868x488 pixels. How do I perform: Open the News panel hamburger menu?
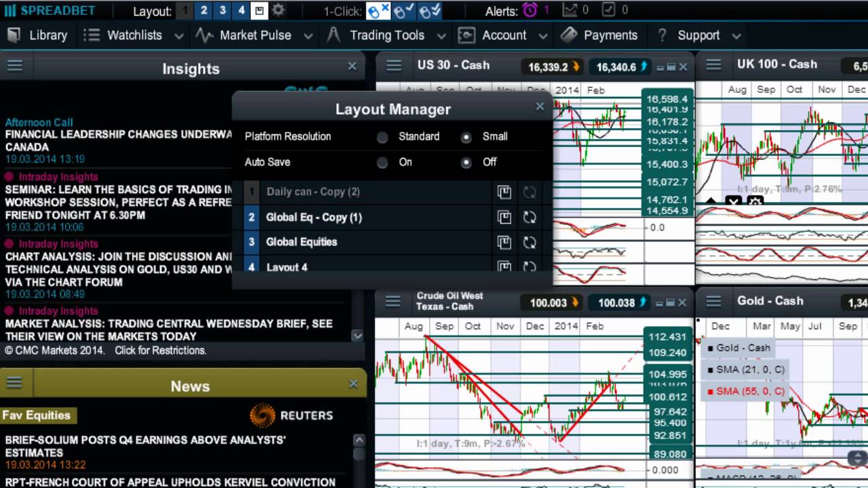tap(15, 384)
